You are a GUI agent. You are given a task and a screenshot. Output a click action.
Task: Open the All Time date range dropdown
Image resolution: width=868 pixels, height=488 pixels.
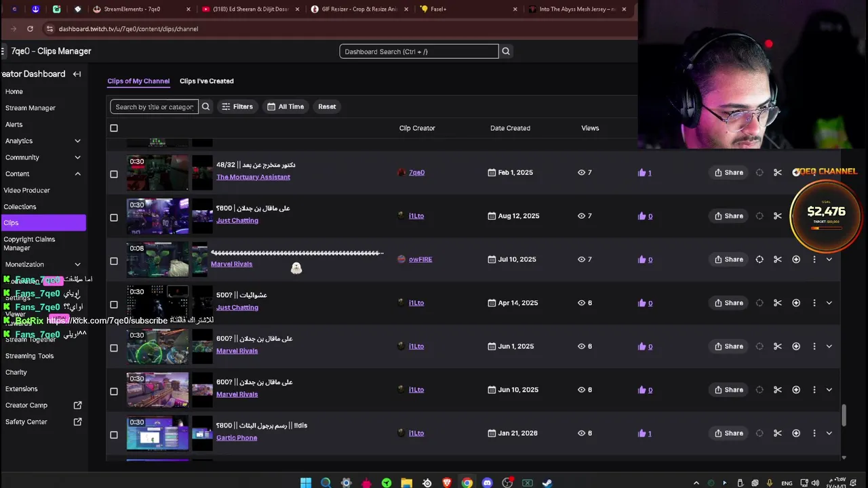(285, 106)
